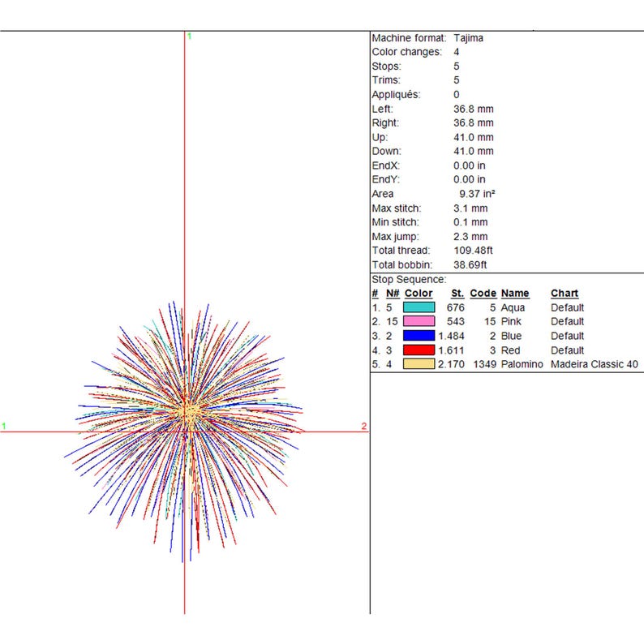
Task: Click the Blue color swatch
Action: pyautogui.click(x=419, y=336)
